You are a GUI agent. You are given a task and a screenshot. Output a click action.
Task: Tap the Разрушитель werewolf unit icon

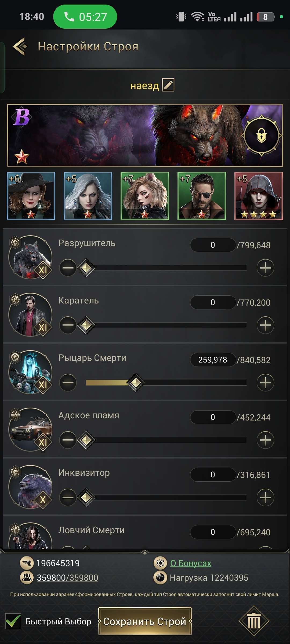[x=30, y=257]
